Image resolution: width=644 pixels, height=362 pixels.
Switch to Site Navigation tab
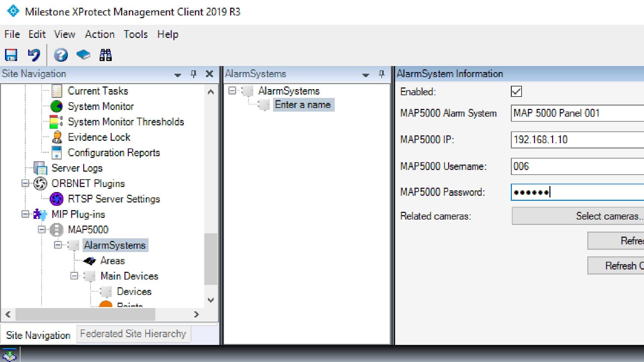38,335
